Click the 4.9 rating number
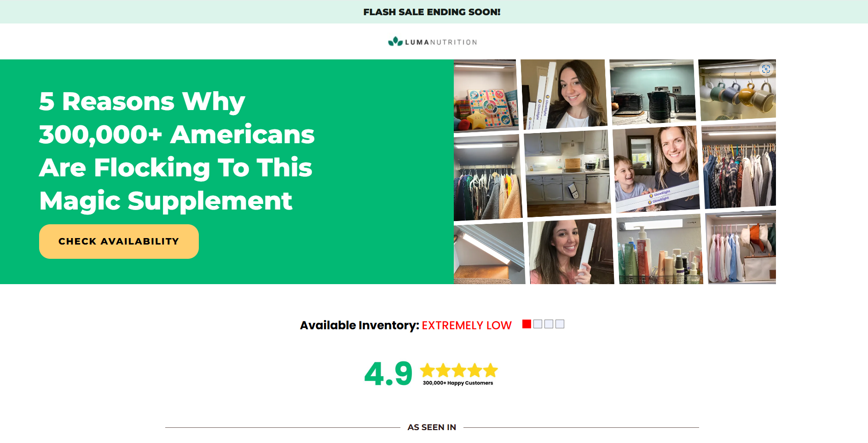Screen dimensions: 868x443 pos(388,373)
